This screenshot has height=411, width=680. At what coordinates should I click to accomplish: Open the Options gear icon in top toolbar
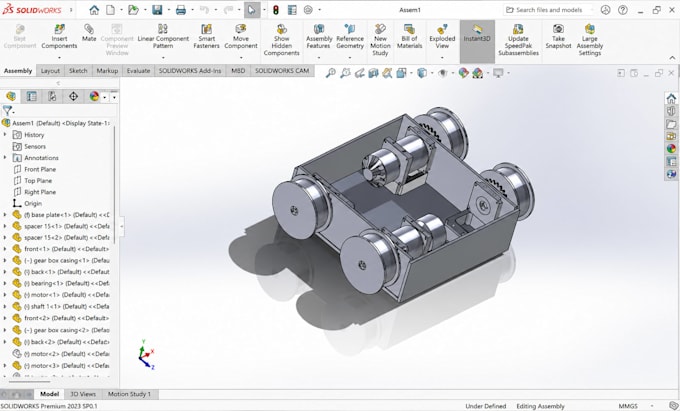point(308,10)
